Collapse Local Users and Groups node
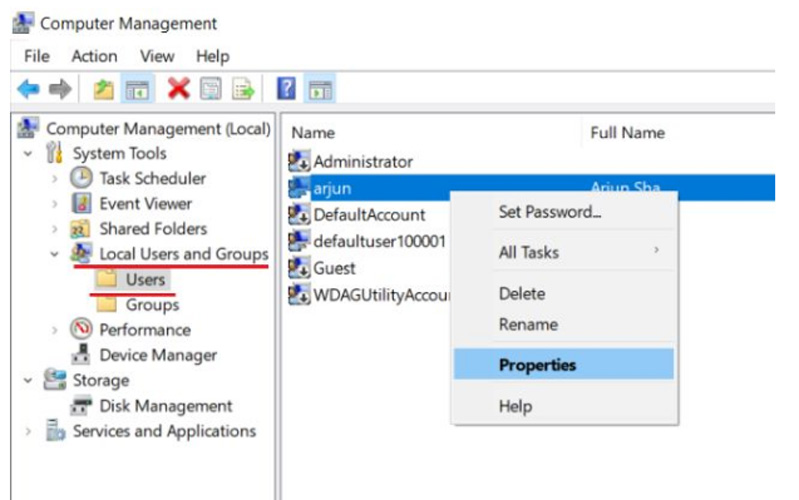 coord(55,254)
